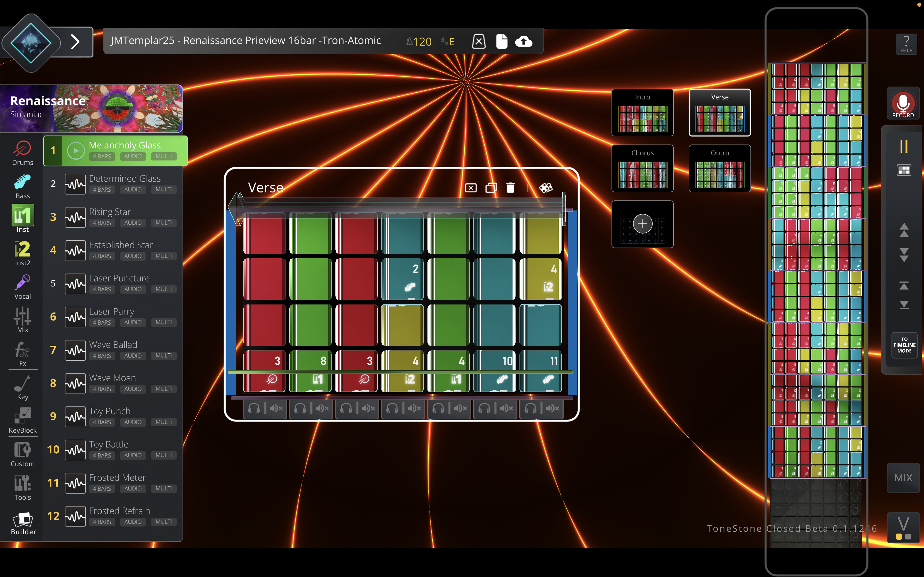Click the TO TIMELINE MODE button
Viewport: 924px width, 577px height.
point(904,345)
